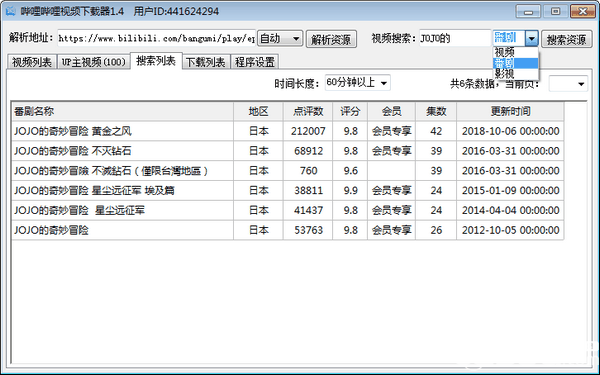Click the 2014-04-04 00:00:00 date cell
600x375 pixels.
[510, 210]
